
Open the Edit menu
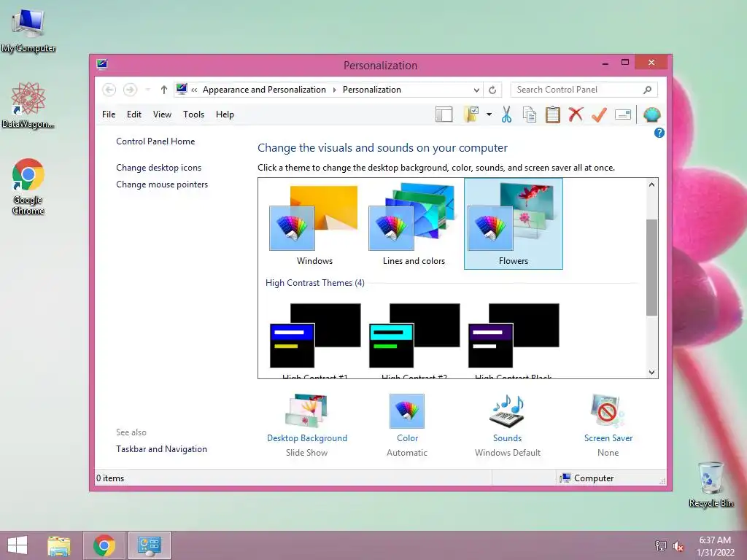[134, 114]
